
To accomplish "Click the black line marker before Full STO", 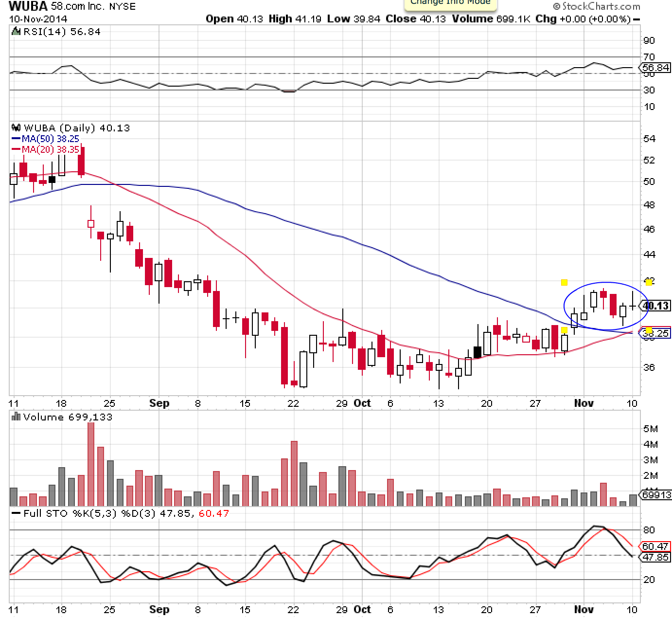I will coord(16,513).
